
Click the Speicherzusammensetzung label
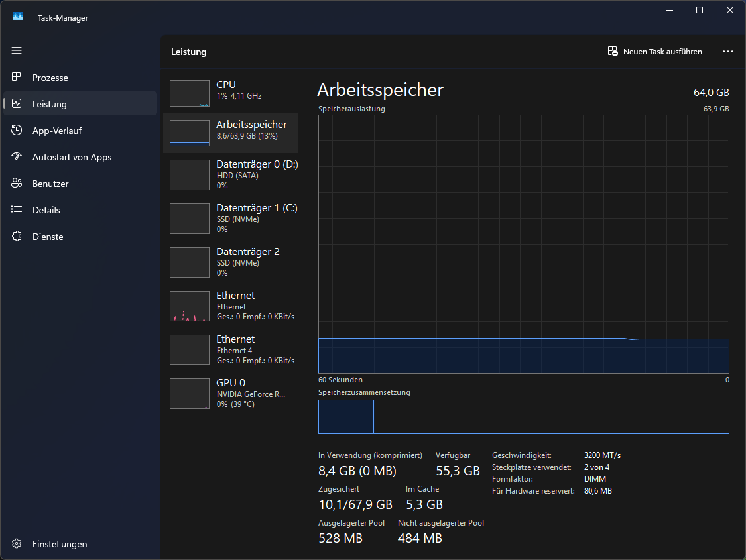(x=364, y=392)
